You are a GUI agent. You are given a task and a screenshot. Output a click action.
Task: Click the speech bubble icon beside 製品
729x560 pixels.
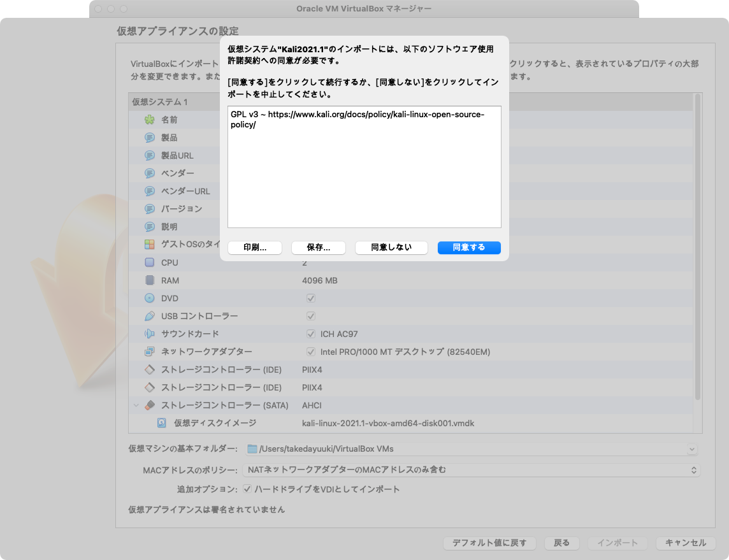coord(149,138)
